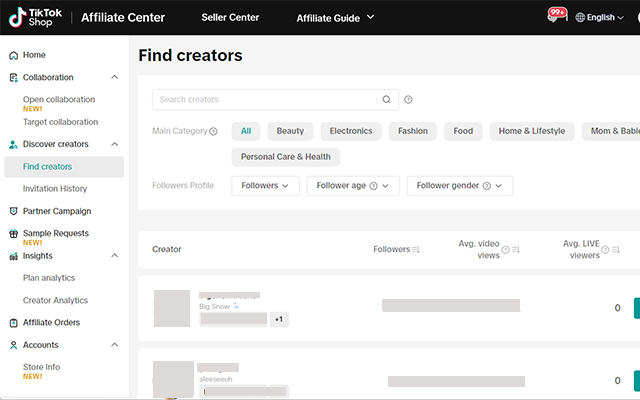This screenshot has height=400, width=640.
Task: Open the Partner Campaign page
Action: [57, 211]
